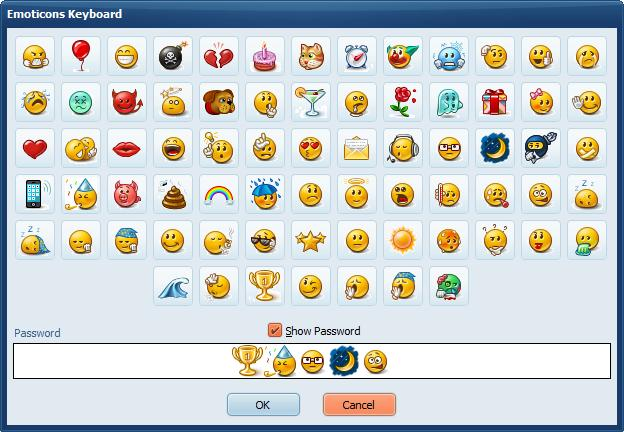This screenshot has width=624, height=432.
Task: Pick the black skull bomb emoticon
Action: pos(173,56)
